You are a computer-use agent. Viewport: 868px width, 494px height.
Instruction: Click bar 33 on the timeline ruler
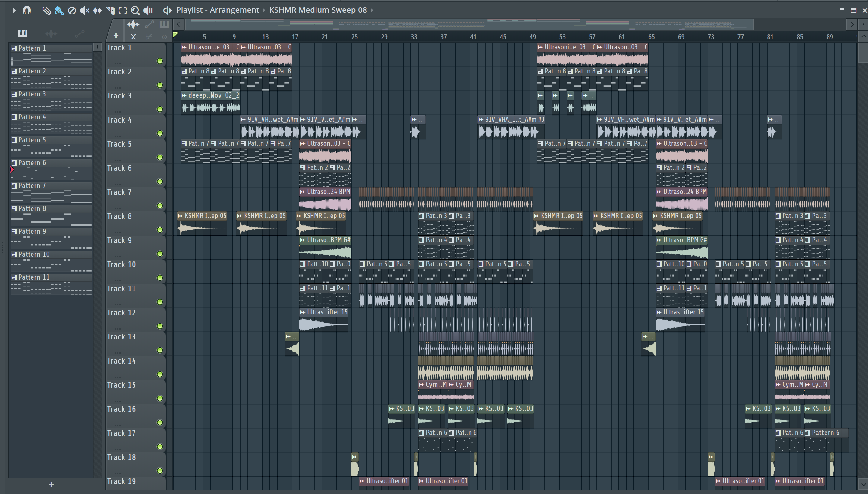414,37
